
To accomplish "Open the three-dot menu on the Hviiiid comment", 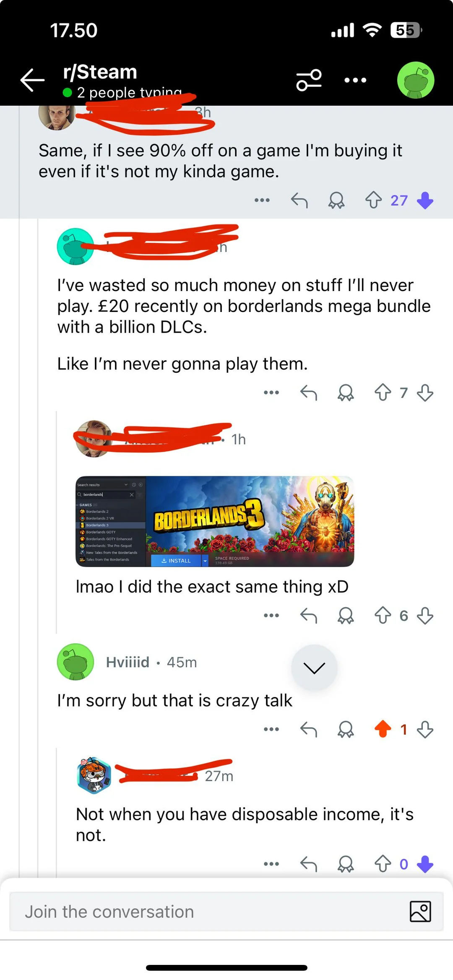I will 271,729.
